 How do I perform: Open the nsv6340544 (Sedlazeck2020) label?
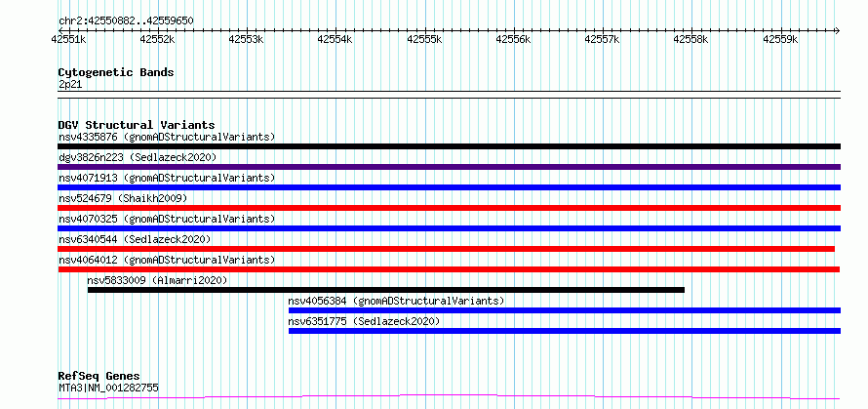coord(135,239)
